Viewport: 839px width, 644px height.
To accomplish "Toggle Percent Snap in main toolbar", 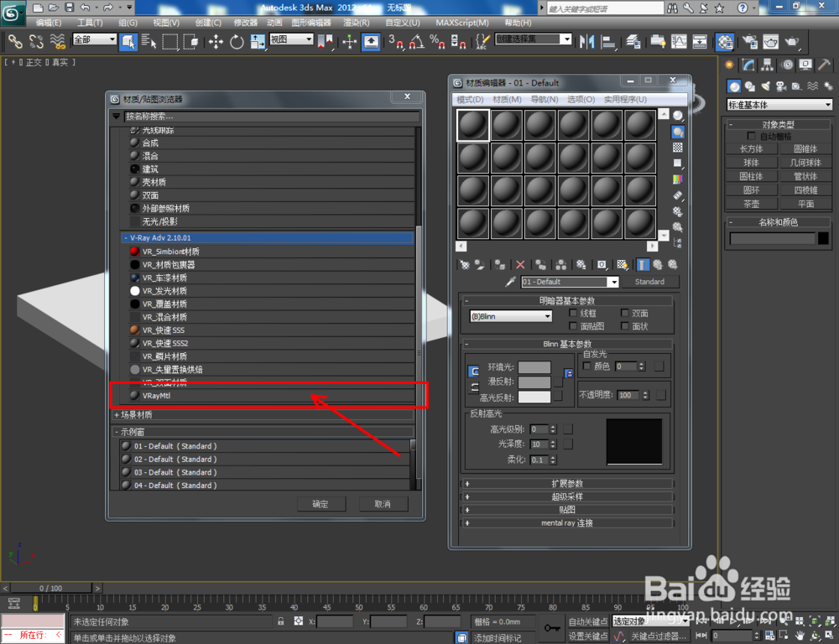I will [437, 41].
